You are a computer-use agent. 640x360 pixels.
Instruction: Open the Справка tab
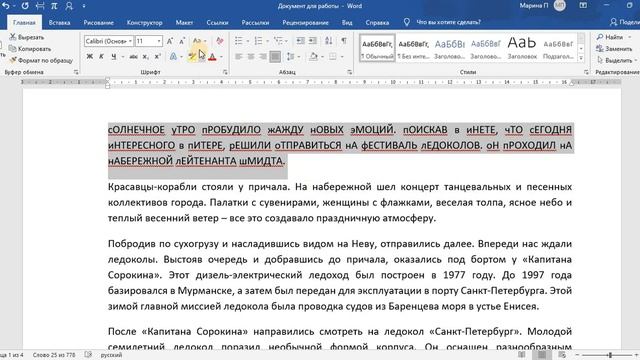(x=377, y=22)
